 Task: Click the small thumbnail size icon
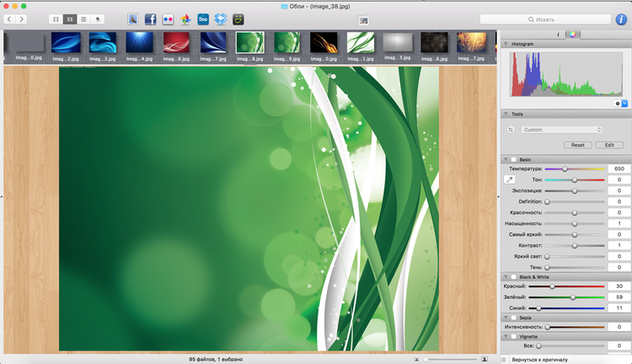click(x=417, y=359)
